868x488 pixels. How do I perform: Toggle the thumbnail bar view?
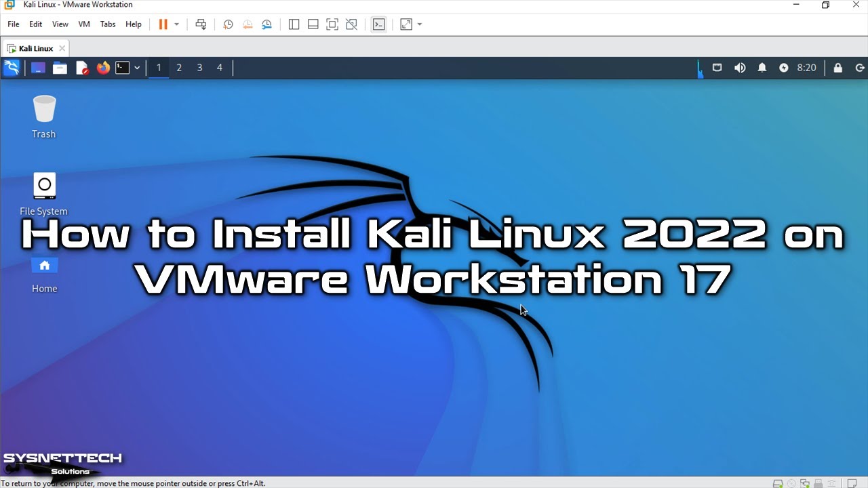click(x=313, y=24)
